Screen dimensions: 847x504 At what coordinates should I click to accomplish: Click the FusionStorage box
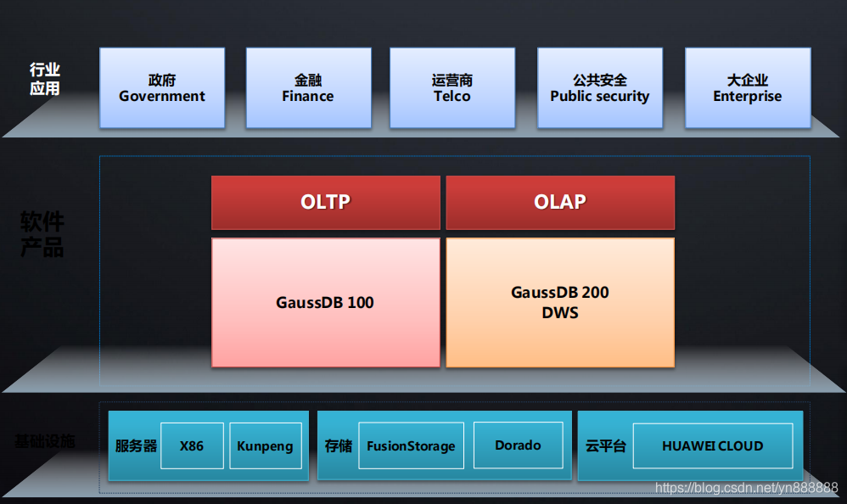point(411,445)
